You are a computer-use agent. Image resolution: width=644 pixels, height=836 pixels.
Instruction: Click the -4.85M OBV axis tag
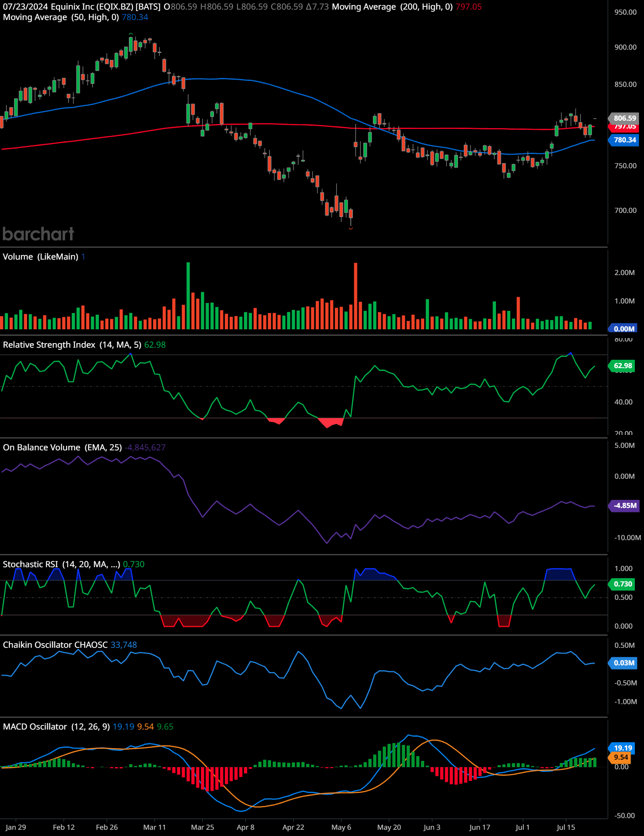(624, 505)
